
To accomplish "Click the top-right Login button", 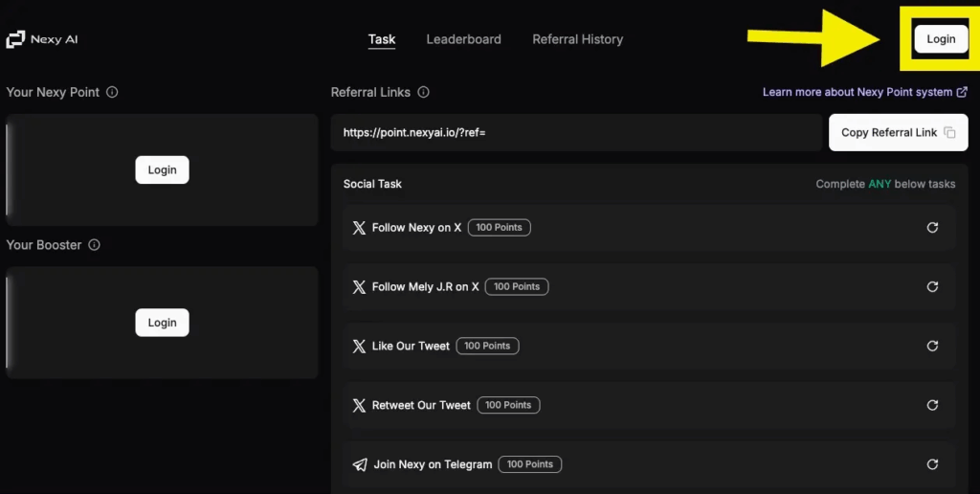I will pyautogui.click(x=941, y=38).
